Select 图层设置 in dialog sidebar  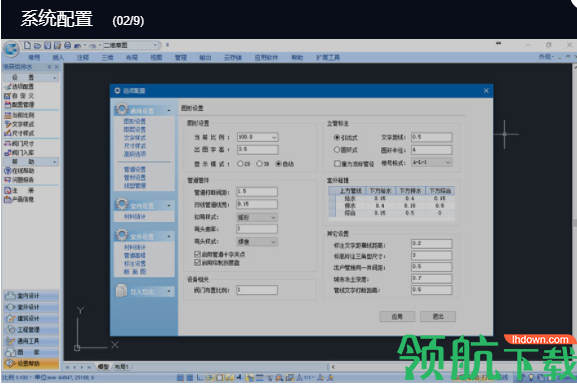coord(135,129)
